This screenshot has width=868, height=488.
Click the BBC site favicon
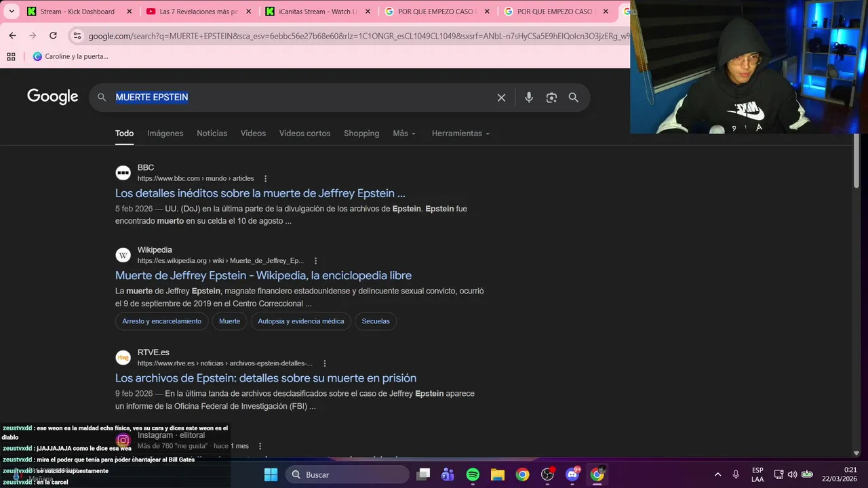123,173
